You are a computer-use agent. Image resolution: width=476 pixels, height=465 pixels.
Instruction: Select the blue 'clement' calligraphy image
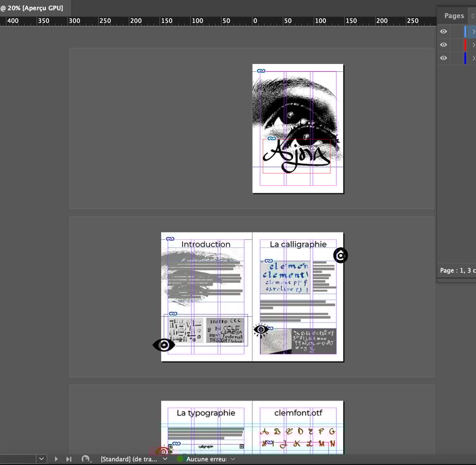[x=285, y=277]
